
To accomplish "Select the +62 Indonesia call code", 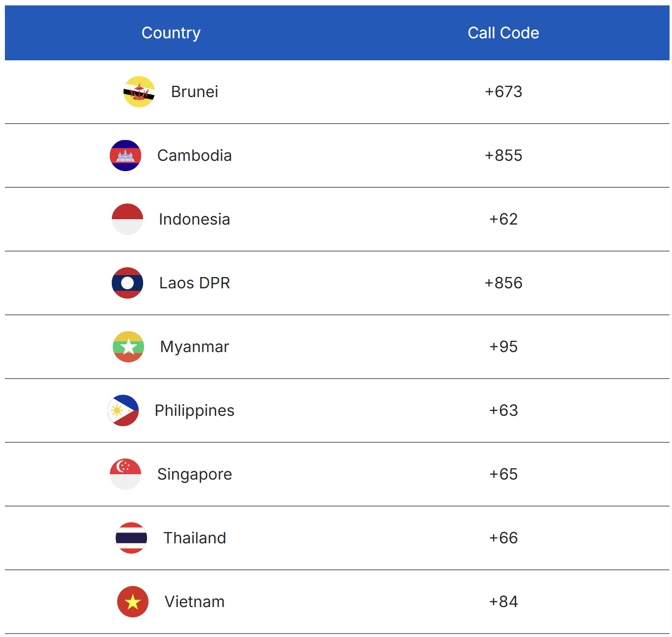I will point(503,219).
